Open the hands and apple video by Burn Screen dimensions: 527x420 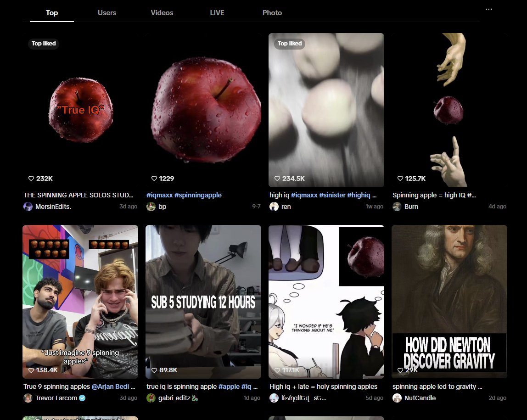click(x=449, y=110)
